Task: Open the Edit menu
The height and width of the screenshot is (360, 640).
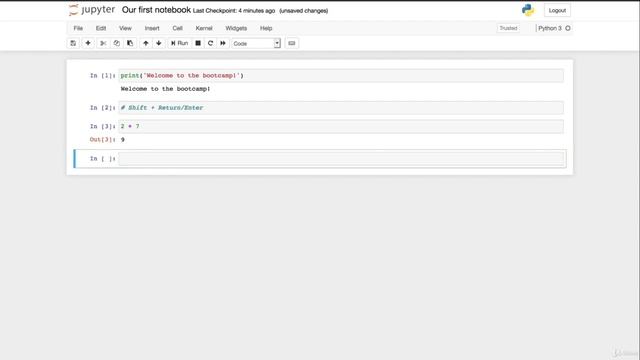Action: (x=101, y=28)
